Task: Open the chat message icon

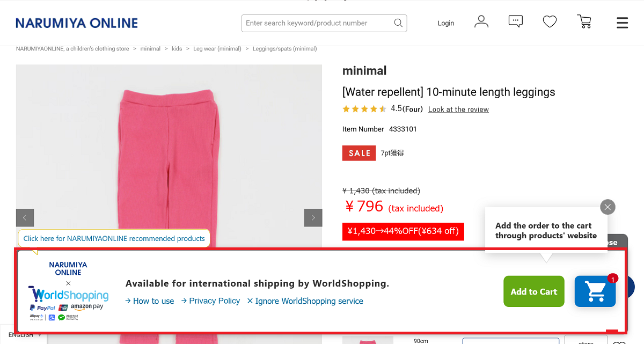Action: tap(515, 22)
